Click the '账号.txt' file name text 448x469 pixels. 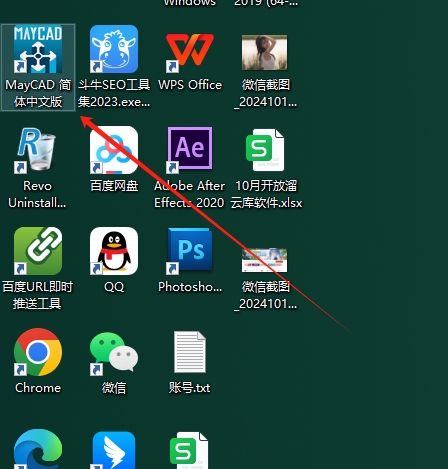(190, 388)
